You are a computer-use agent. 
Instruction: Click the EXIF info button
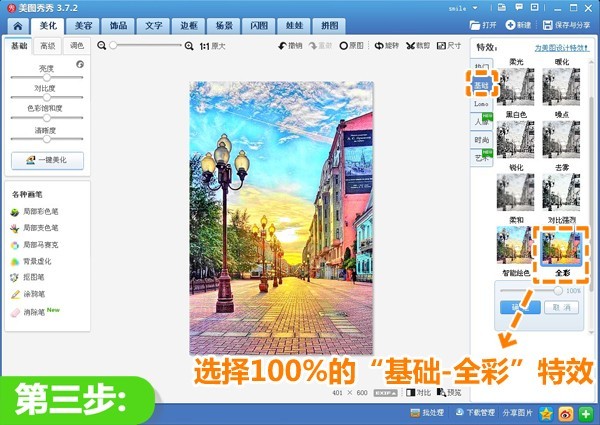pyautogui.click(x=385, y=393)
